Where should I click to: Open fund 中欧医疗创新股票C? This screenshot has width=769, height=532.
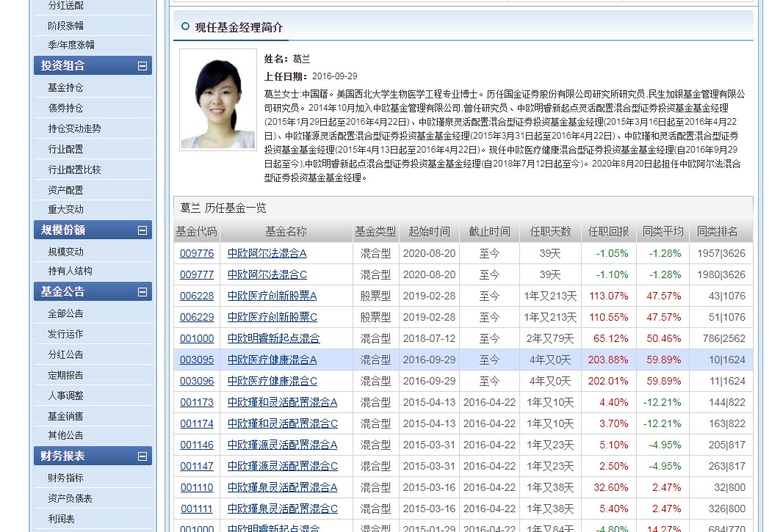[x=272, y=318]
